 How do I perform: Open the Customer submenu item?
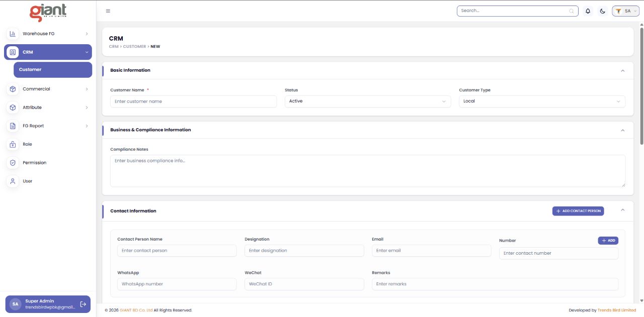(x=53, y=70)
